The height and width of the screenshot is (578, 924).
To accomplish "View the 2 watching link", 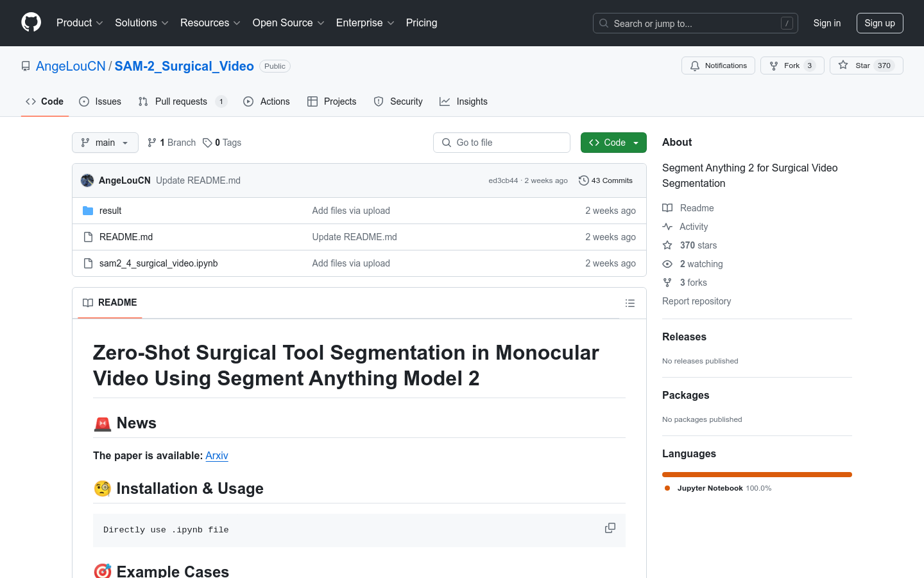I will coord(692,264).
